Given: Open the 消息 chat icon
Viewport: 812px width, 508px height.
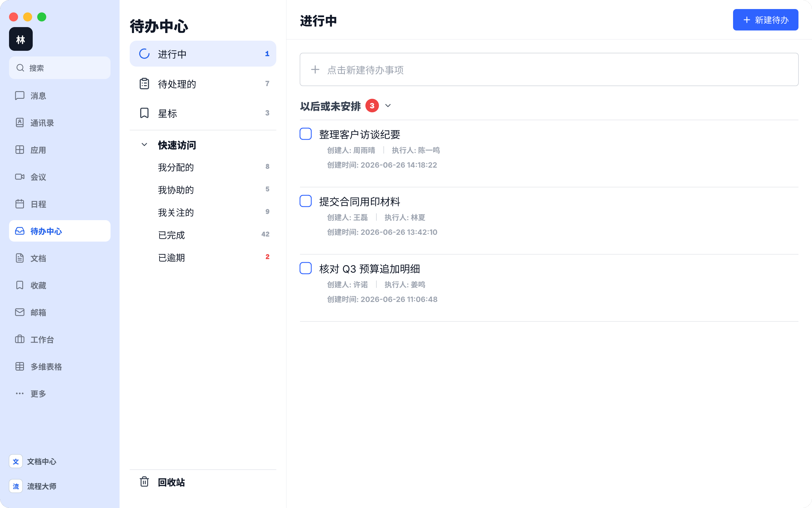Looking at the screenshot, I should pos(20,96).
